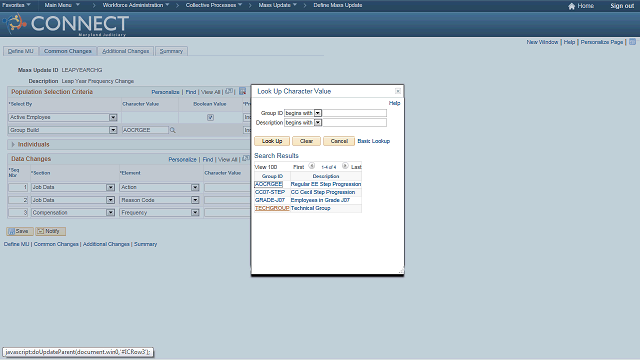This screenshot has height=360, width=640.
Task: Click the Notify button
Action: tap(50, 231)
